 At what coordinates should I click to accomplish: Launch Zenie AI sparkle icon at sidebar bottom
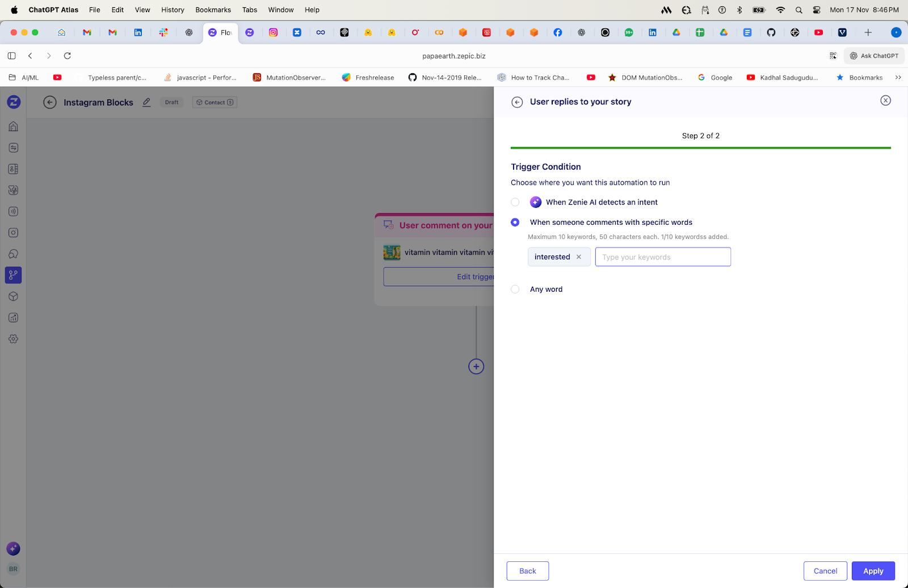13,548
